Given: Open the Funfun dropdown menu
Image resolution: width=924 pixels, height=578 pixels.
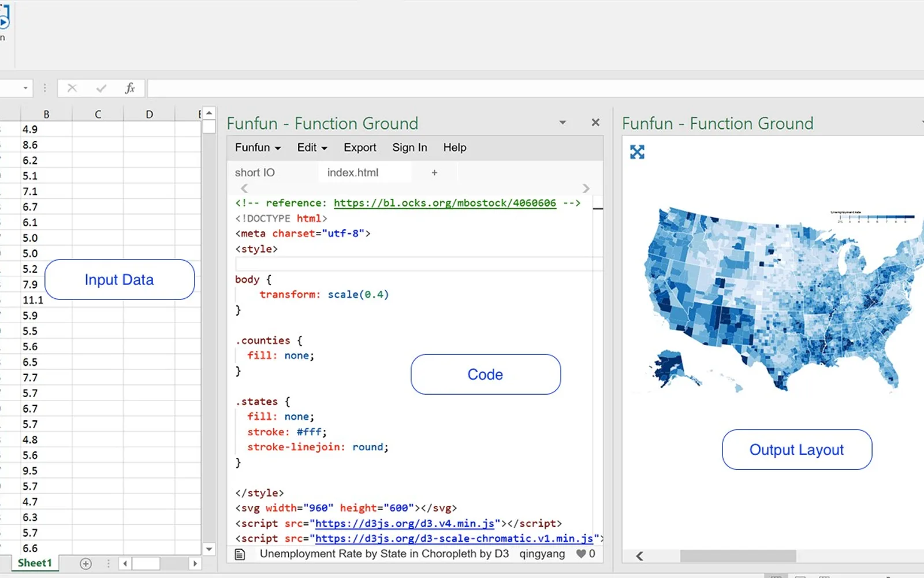Looking at the screenshot, I should click(258, 147).
